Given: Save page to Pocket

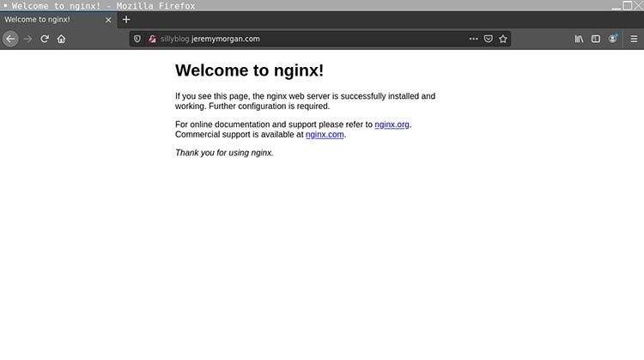Looking at the screenshot, I should (488, 39).
